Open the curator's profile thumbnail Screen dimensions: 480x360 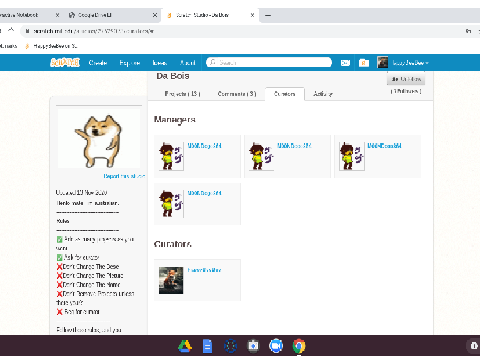pos(171,280)
